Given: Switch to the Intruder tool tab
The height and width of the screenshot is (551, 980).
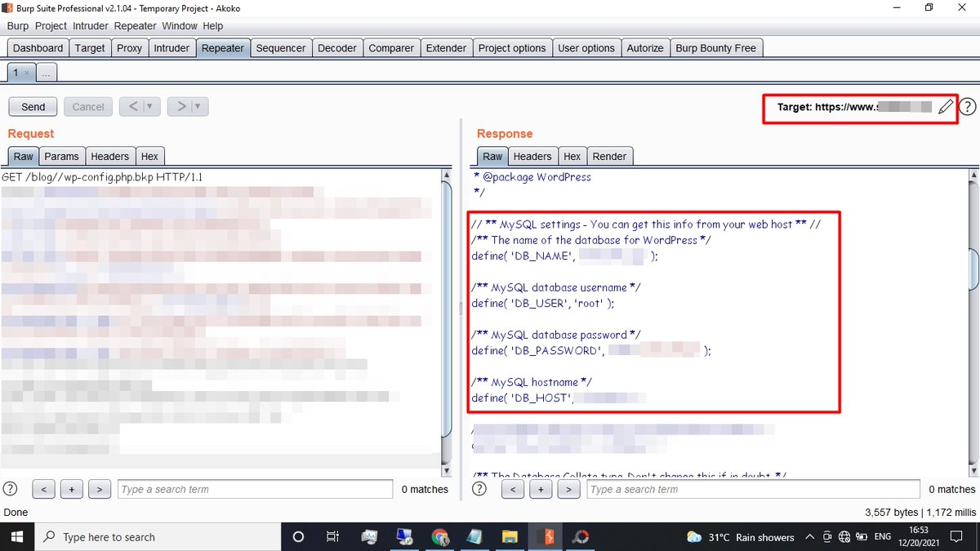Looking at the screenshot, I should tap(171, 48).
